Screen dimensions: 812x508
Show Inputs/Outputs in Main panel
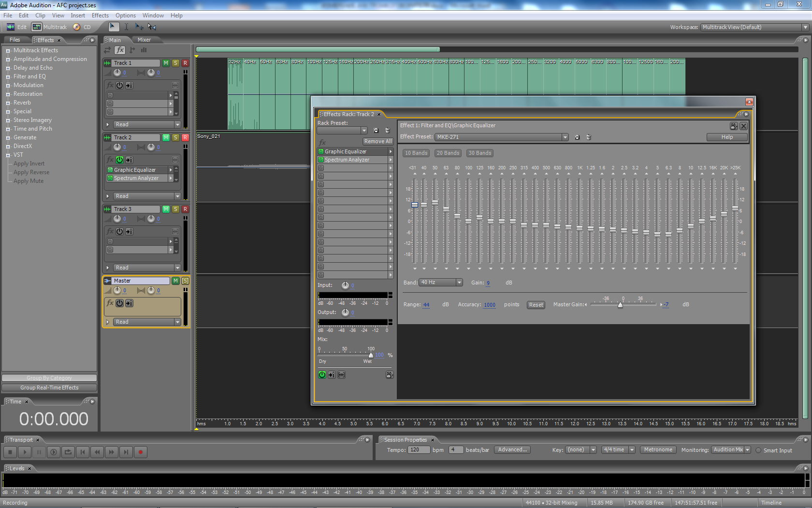(107, 50)
